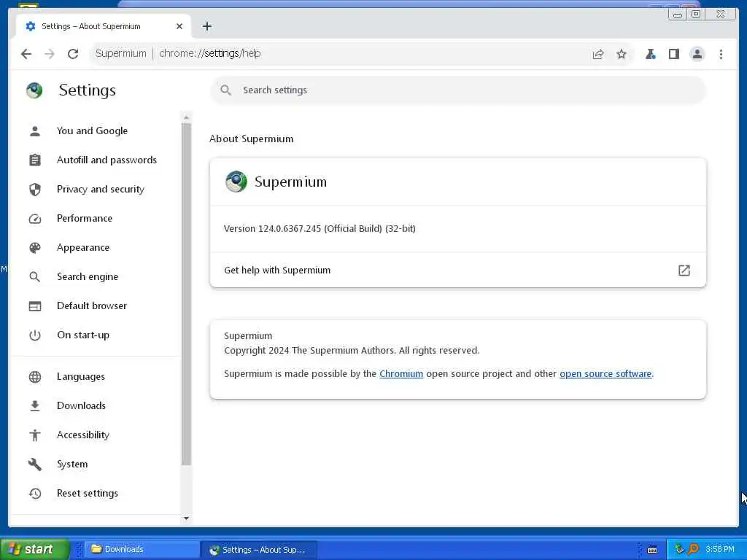The height and width of the screenshot is (560, 747).
Task: Click the external link icon for help
Action: [684, 271]
